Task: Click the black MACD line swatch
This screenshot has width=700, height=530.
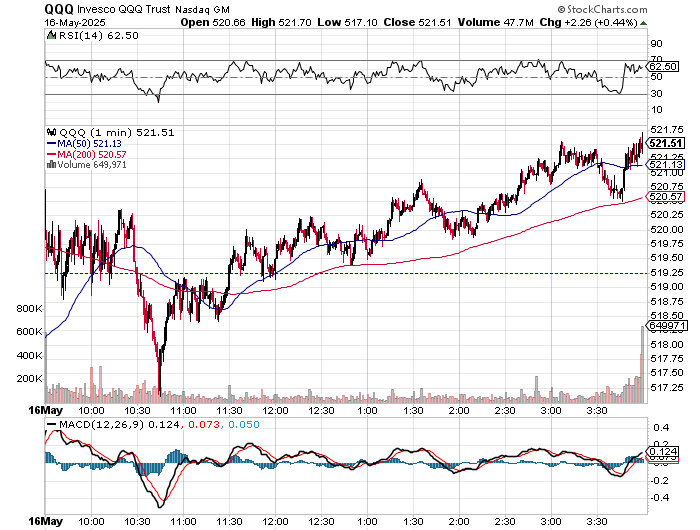Action: coord(52,425)
